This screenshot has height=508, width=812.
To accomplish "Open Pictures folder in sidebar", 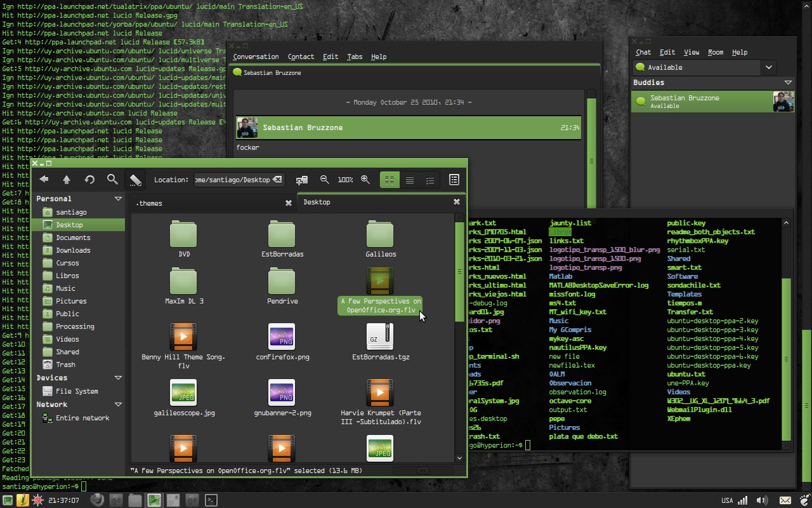I will [78, 301].
